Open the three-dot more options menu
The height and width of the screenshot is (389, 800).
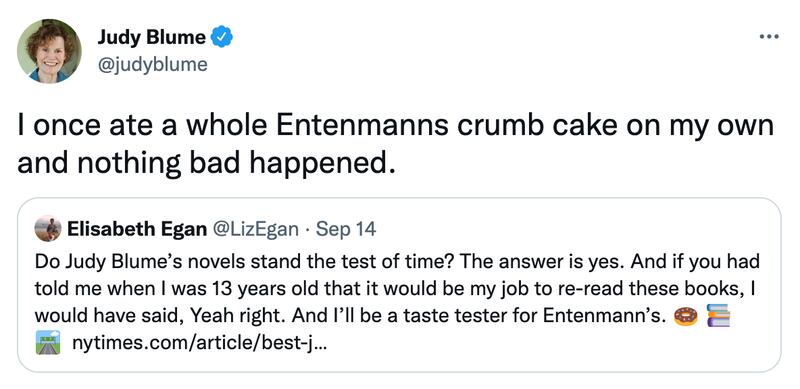(769, 36)
